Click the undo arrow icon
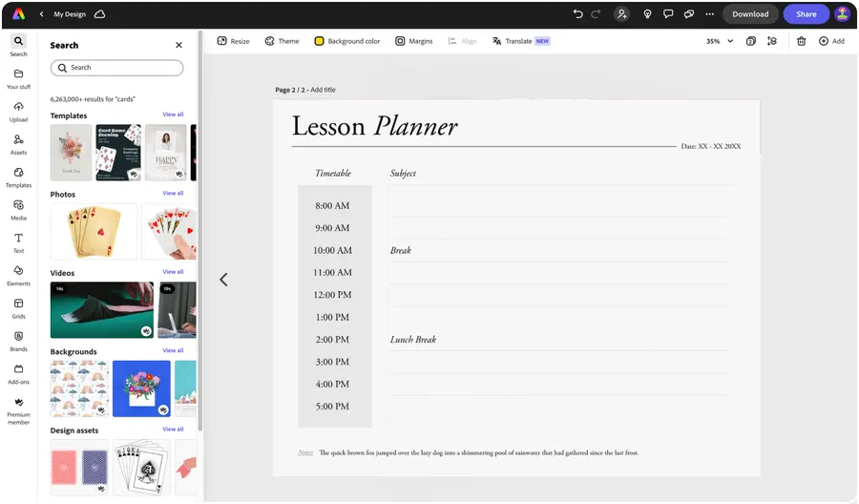 click(577, 14)
